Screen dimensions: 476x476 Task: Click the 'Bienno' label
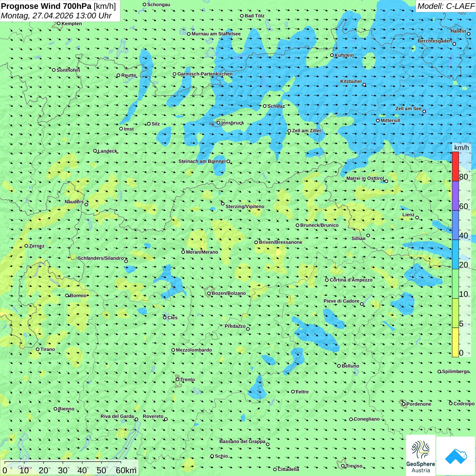(x=66, y=409)
